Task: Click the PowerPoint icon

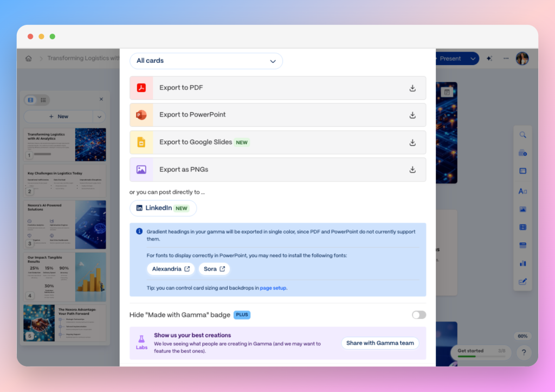Action: coord(141,115)
